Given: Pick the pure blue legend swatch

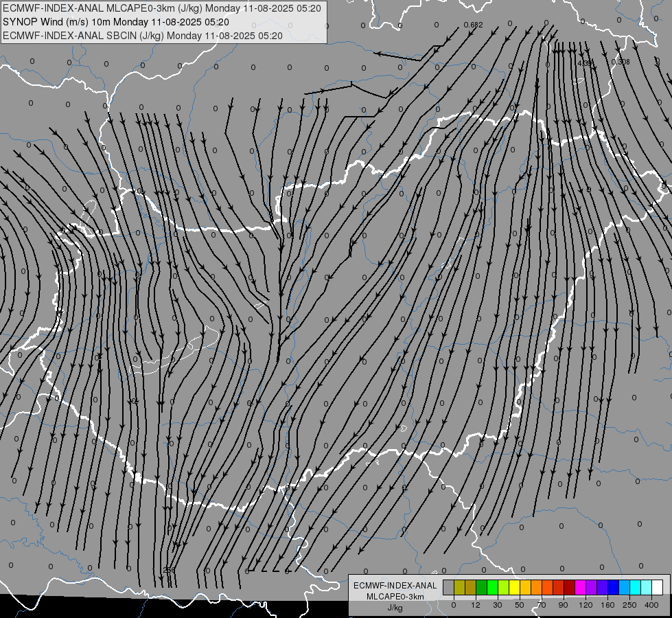Looking at the screenshot, I should coord(613,587).
